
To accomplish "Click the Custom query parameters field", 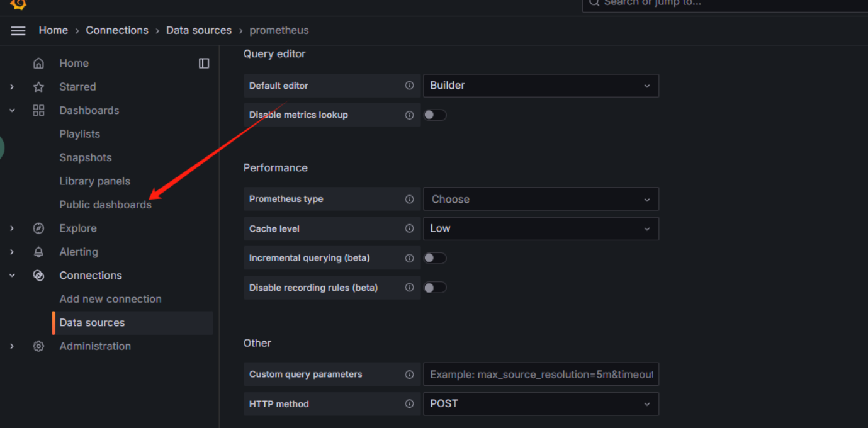I will (540, 374).
